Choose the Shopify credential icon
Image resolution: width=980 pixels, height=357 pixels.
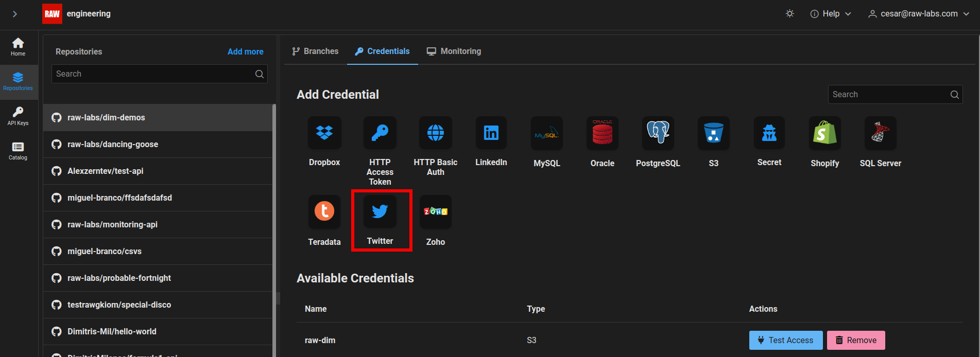[x=825, y=133]
